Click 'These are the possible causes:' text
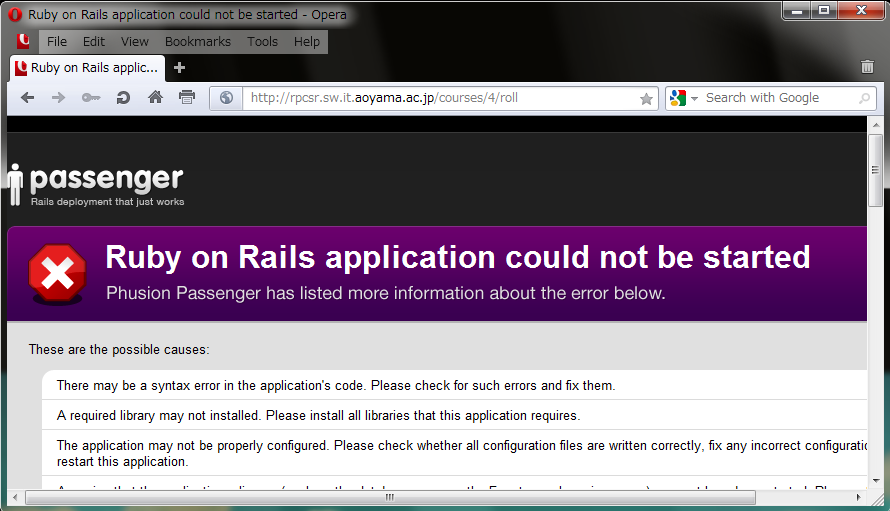This screenshot has width=890, height=511. point(119,349)
